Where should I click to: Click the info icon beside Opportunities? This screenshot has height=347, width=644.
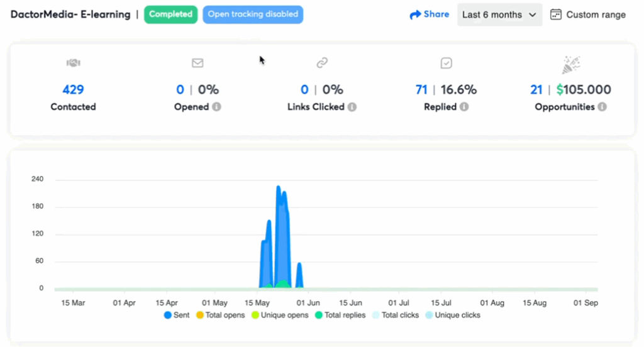coord(602,107)
